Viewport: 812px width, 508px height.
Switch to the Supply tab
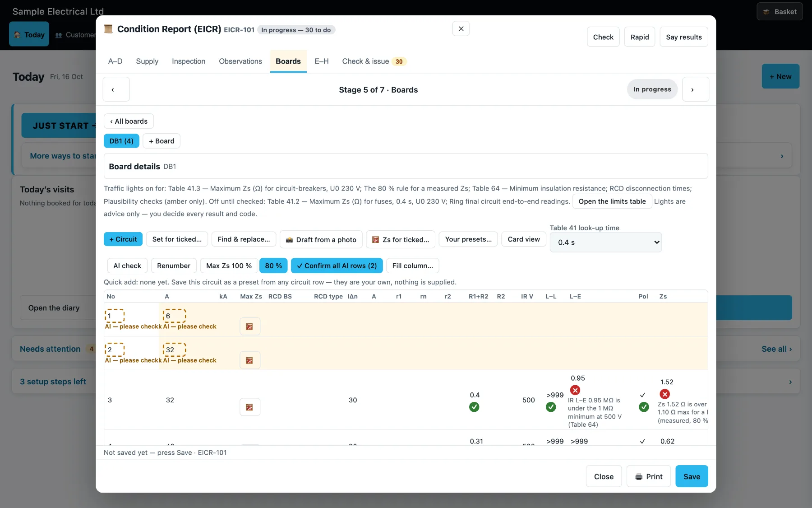click(x=147, y=61)
